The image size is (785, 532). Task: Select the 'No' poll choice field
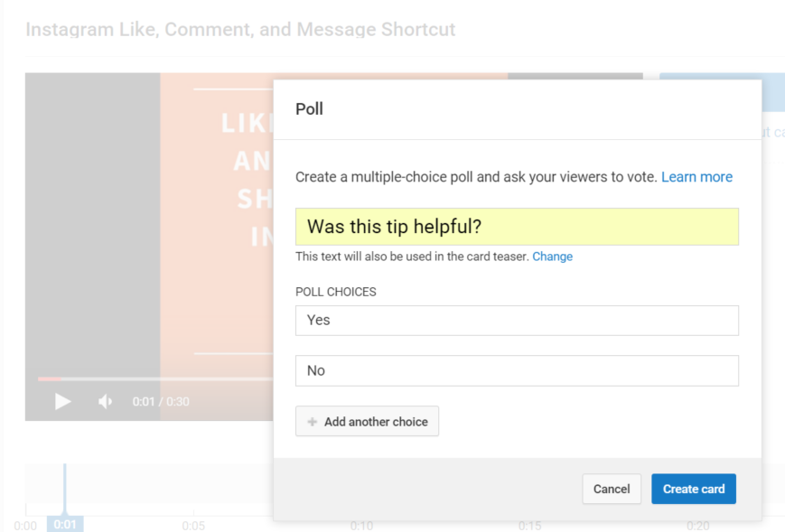[x=517, y=371]
